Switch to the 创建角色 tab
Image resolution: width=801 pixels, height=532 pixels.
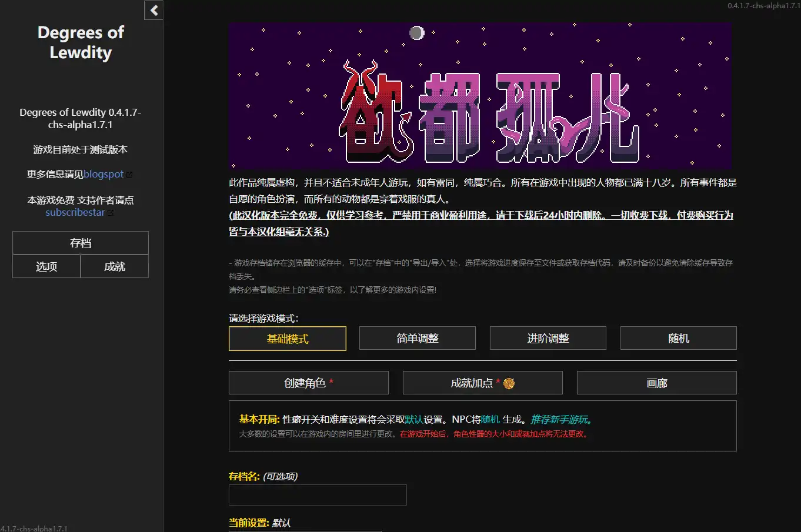(x=309, y=383)
